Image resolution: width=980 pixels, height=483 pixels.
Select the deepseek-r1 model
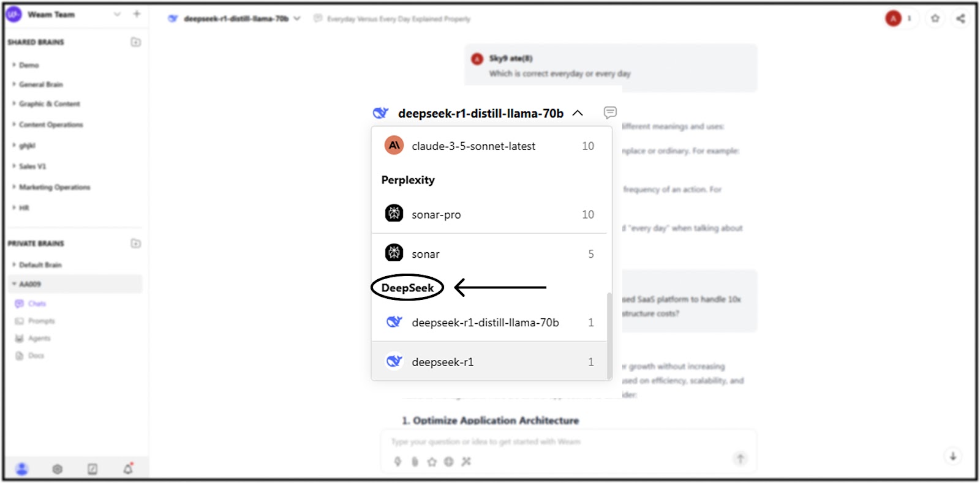coord(489,362)
